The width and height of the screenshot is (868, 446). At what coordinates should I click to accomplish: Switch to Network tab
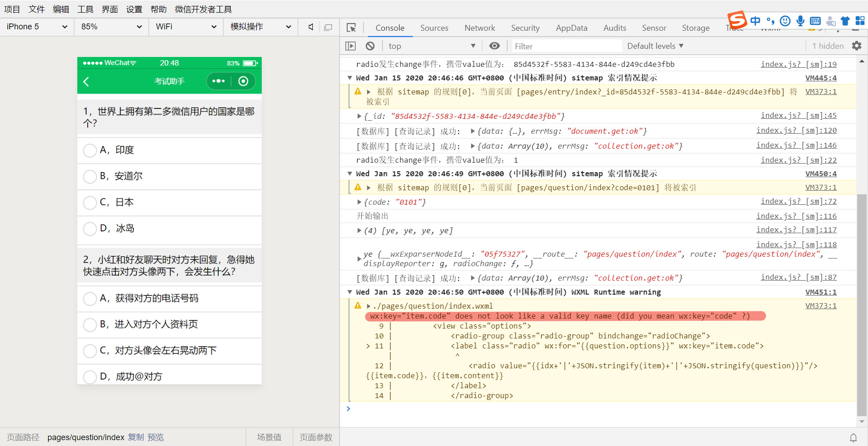480,28
